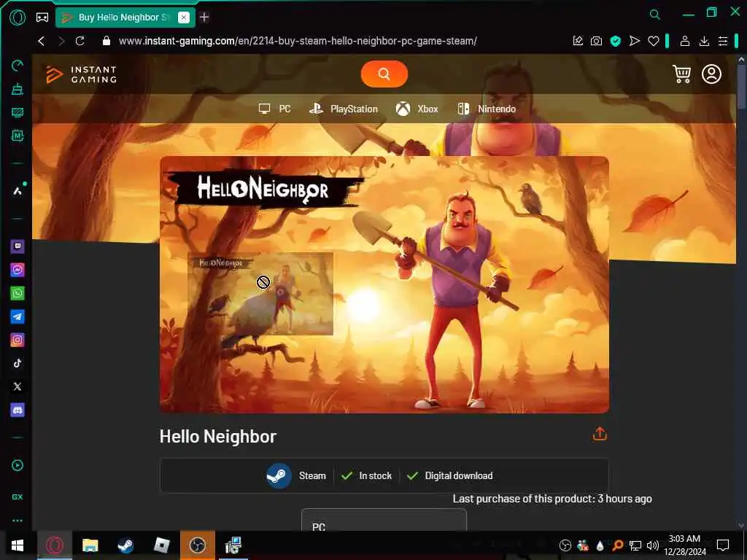Click the Hello Neighbor banner image
747x560 pixels.
coord(384,285)
